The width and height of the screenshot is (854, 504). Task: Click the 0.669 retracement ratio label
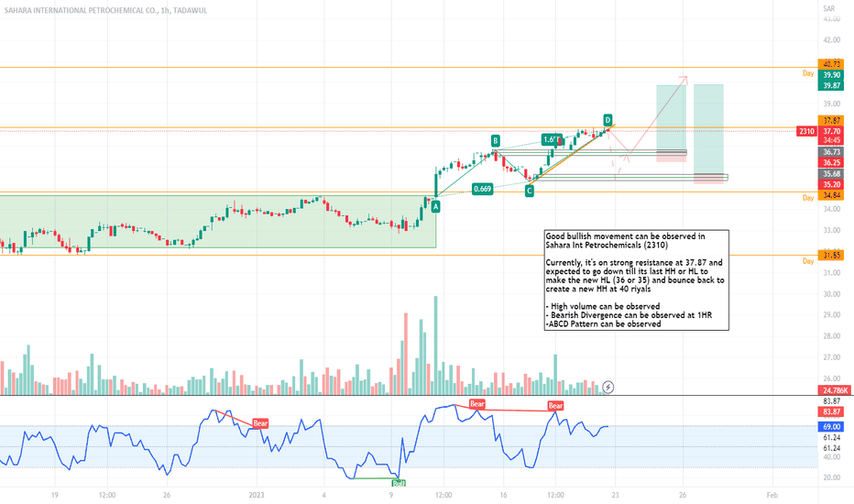tap(482, 189)
